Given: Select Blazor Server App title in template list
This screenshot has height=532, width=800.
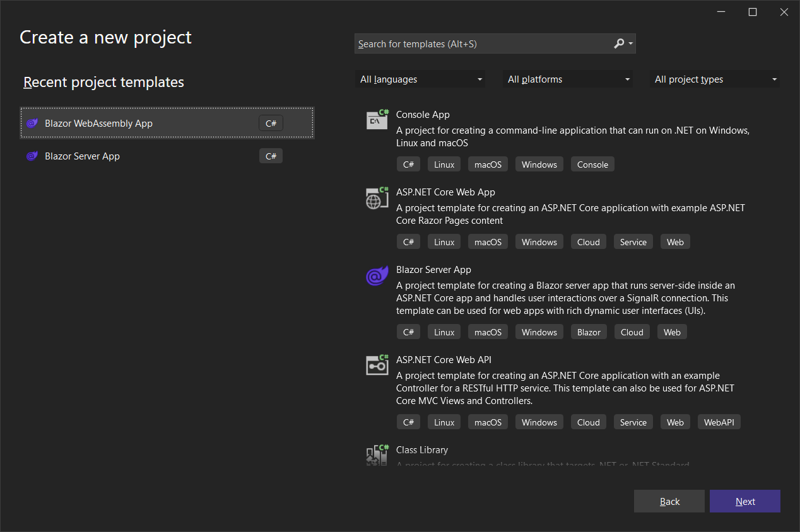Looking at the screenshot, I should 433,270.
